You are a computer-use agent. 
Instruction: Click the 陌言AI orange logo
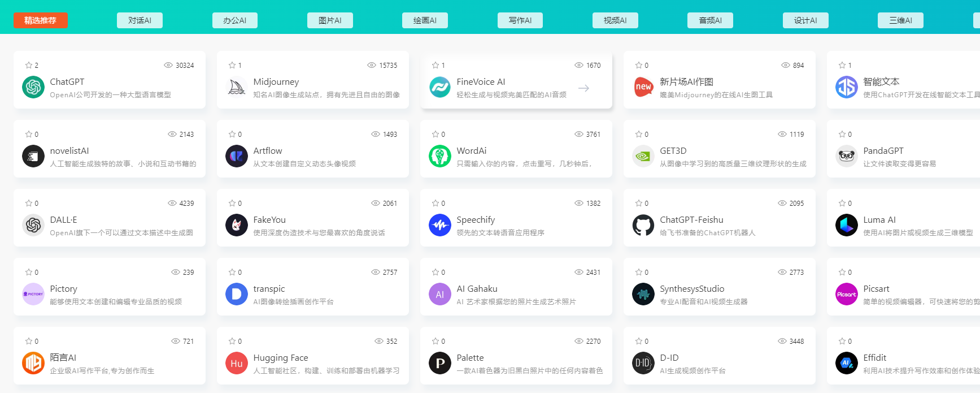point(33,363)
